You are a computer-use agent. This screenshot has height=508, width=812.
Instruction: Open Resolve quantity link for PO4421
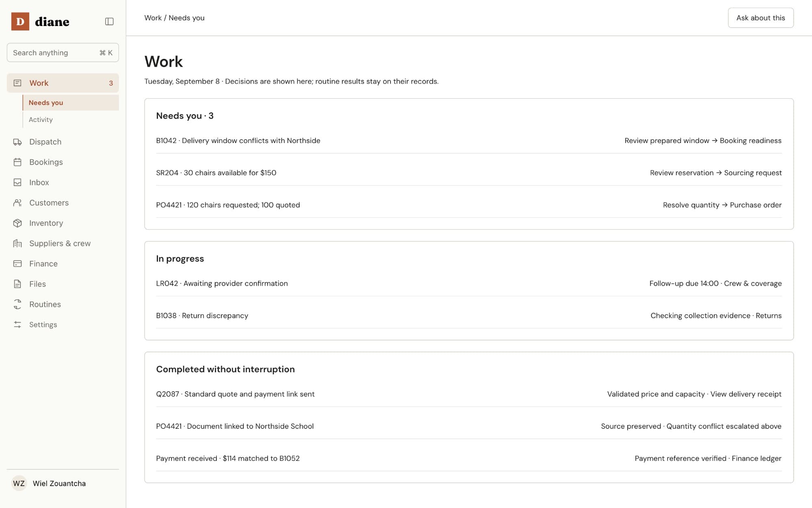pyautogui.click(x=691, y=205)
